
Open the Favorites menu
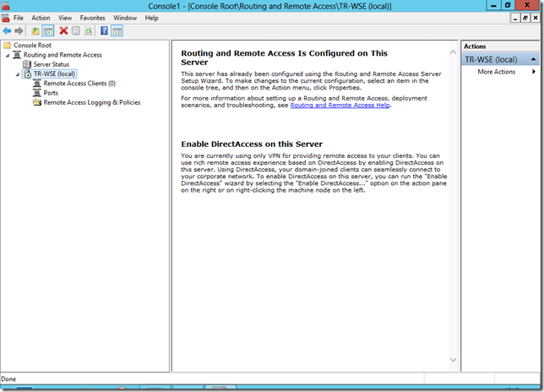[x=93, y=18]
